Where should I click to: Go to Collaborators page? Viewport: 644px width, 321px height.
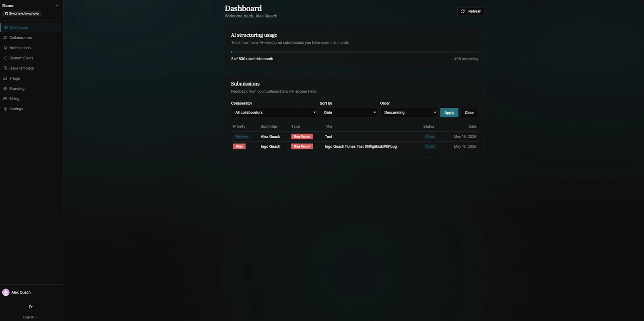click(x=31, y=38)
